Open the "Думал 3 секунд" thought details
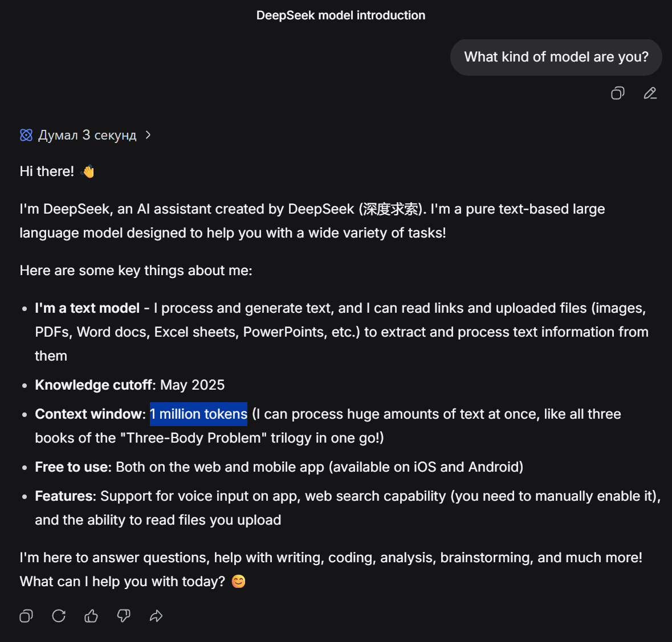Image resolution: width=672 pixels, height=642 pixels. 87,135
